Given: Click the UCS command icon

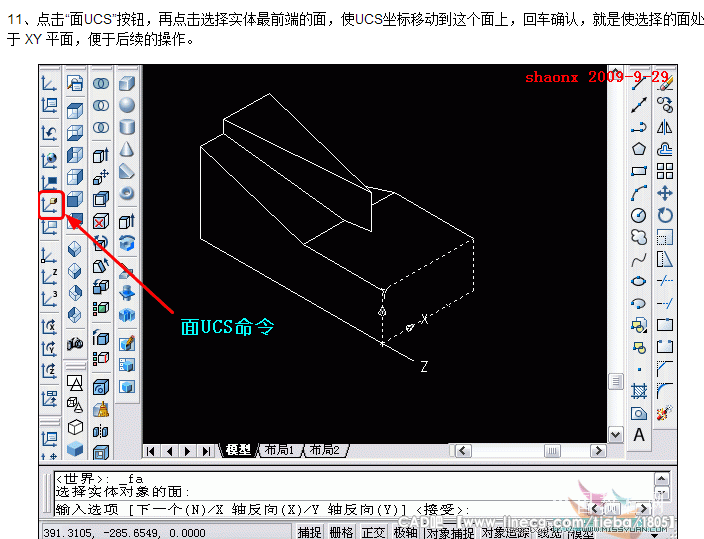Looking at the screenshot, I should coord(49,84).
